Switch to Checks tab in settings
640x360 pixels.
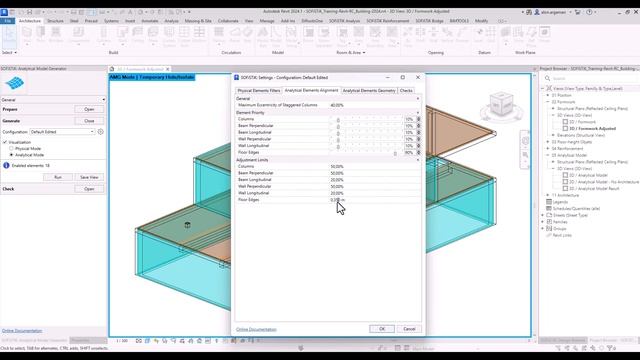406,91
